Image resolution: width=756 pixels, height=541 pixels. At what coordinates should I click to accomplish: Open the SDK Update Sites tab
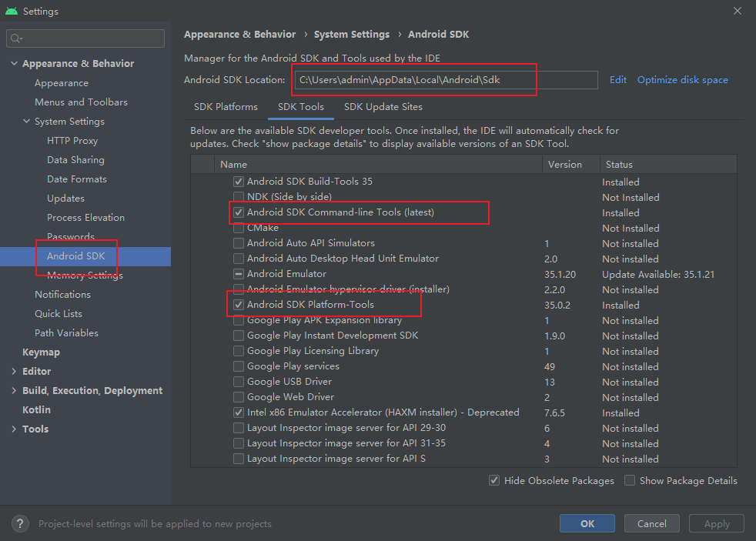[x=383, y=107]
